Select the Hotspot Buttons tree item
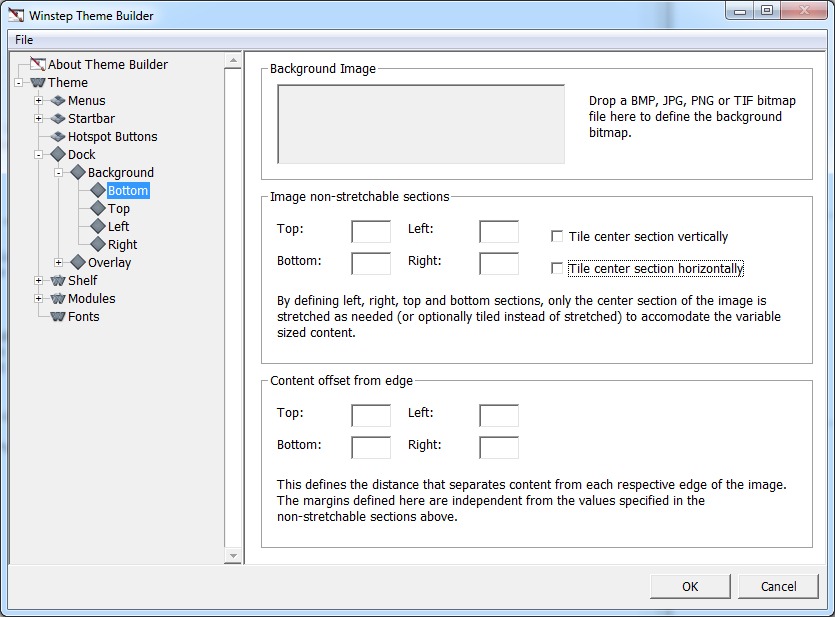Image resolution: width=835 pixels, height=617 pixels. pyautogui.click(x=113, y=137)
